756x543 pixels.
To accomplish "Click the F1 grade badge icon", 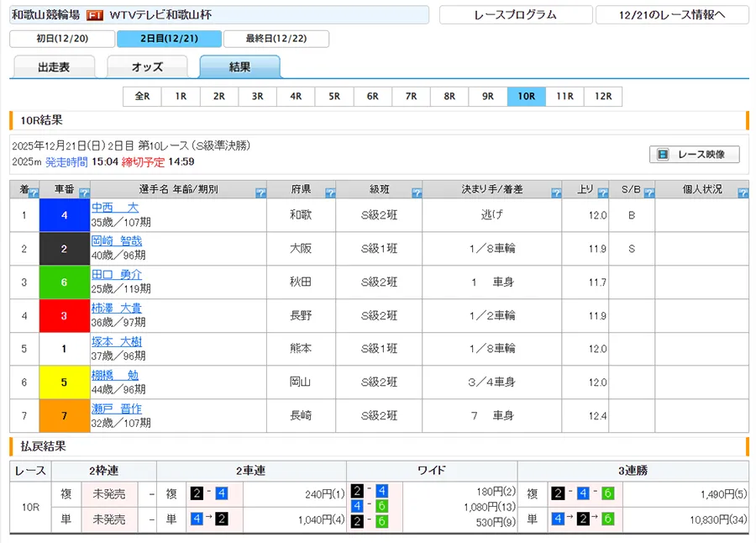I will [95, 15].
